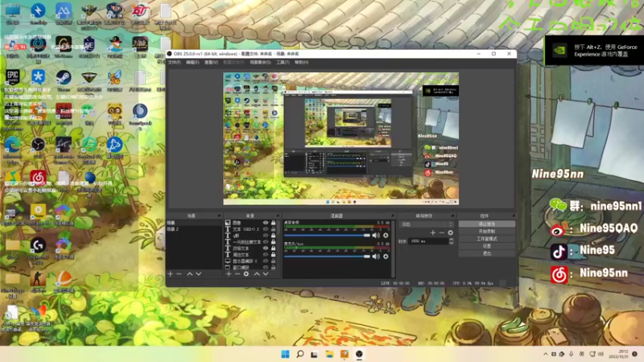
Task: Add a new source with the plus icon
Action: [229, 274]
